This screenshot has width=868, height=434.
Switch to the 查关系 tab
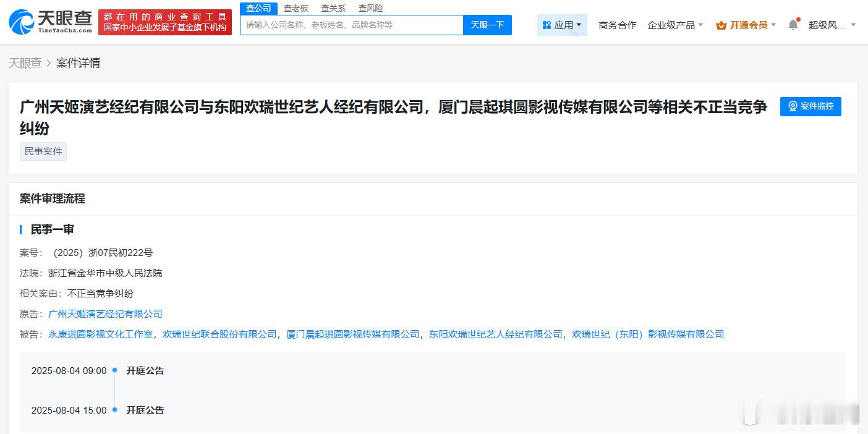333,8
